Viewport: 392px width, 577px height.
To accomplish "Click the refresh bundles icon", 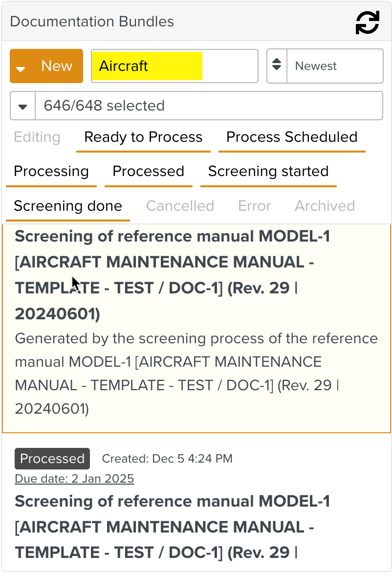I will 367,22.
